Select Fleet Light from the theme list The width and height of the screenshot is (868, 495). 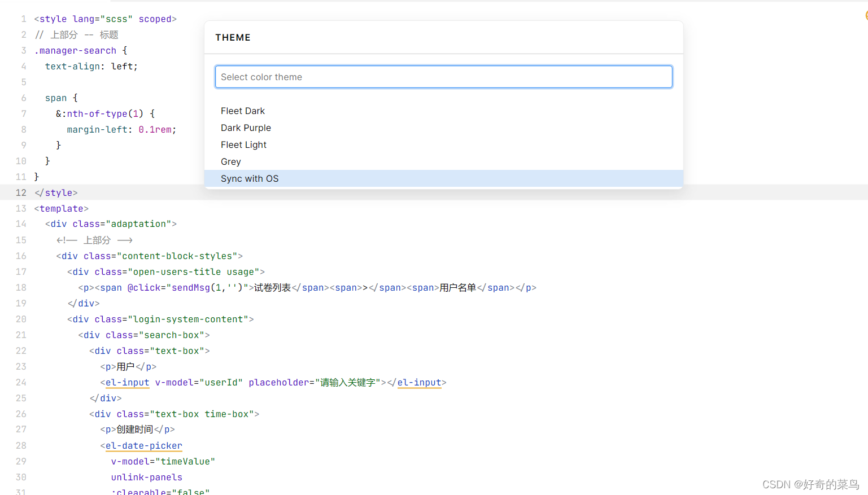(243, 144)
